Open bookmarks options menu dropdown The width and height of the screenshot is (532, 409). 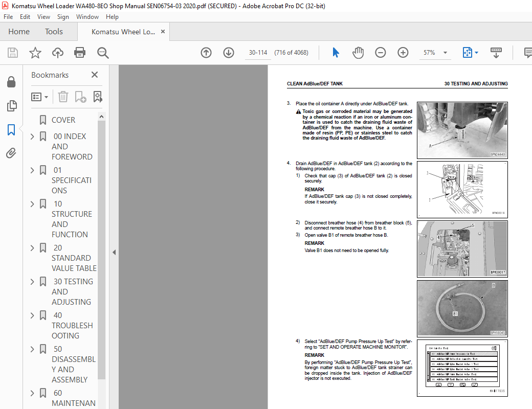(x=40, y=97)
